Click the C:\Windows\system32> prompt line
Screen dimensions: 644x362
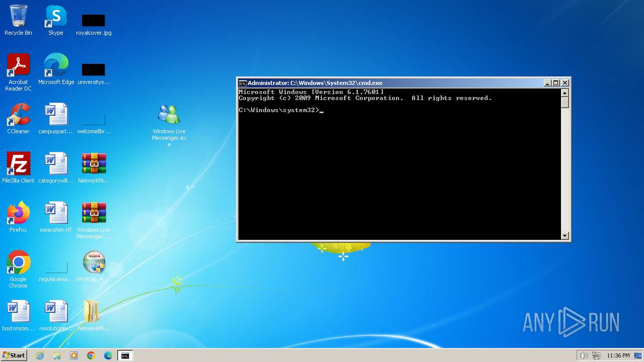(281, 110)
